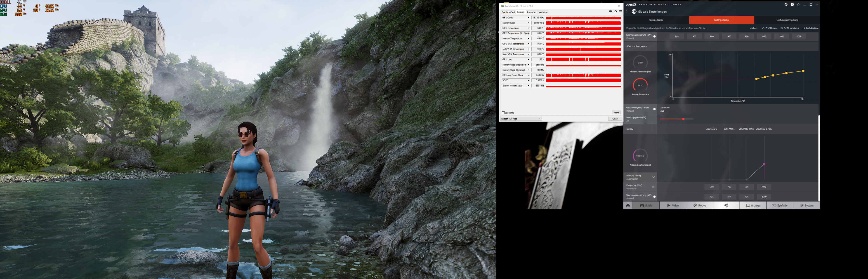Click the Radeon star favorites icon
This screenshot has width=868, height=279.
click(x=798, y=5)
